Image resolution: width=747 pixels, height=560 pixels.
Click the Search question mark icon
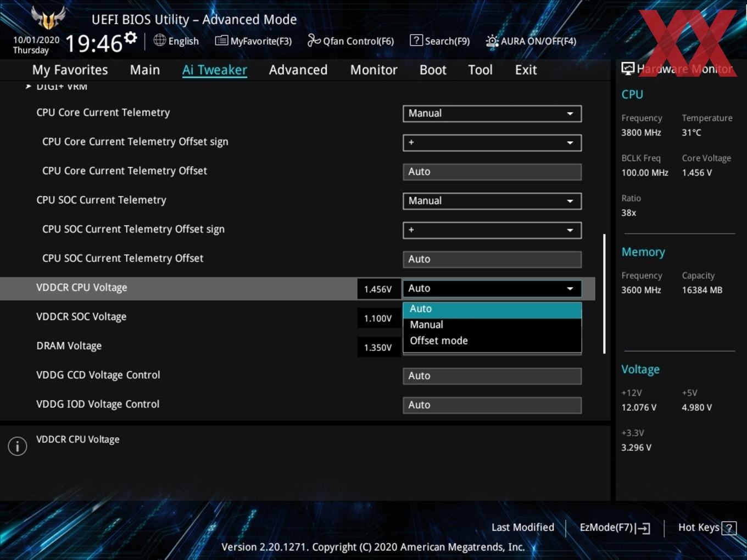click(x=416, y=40)
